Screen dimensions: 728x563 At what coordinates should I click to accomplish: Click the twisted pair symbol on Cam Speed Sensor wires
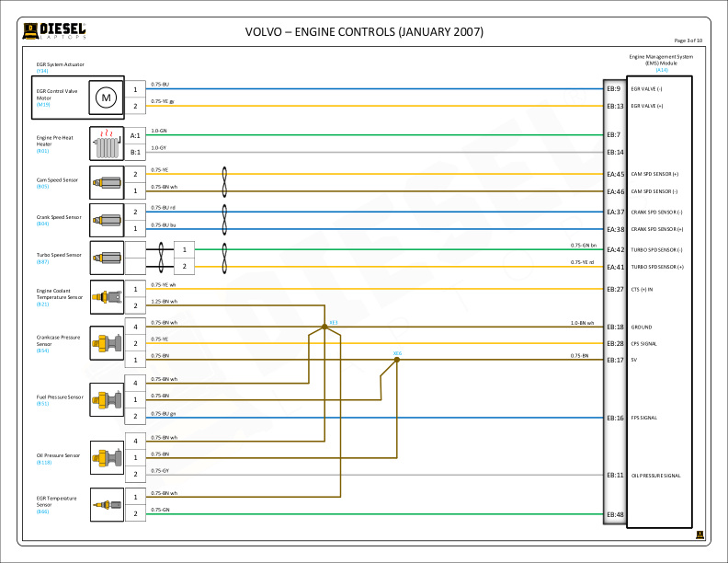click(x=224, y=182)
